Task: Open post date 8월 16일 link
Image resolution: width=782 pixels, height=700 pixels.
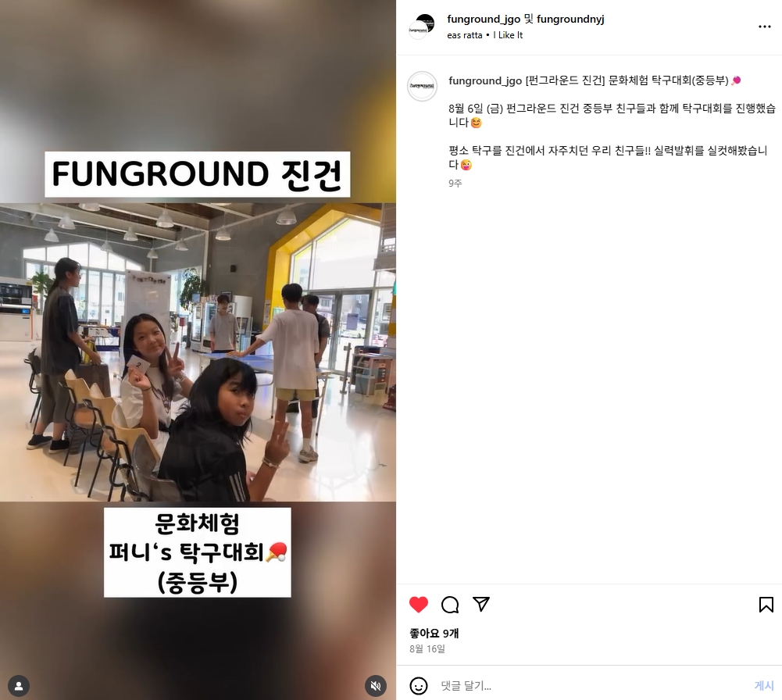Action: [x=427, y=648]
